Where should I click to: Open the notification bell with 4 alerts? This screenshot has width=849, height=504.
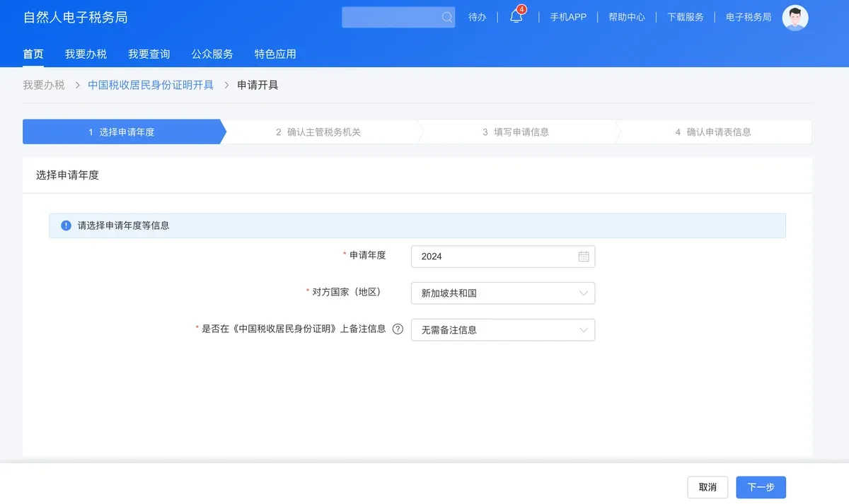pyautogui.click(x=516, y=18)
